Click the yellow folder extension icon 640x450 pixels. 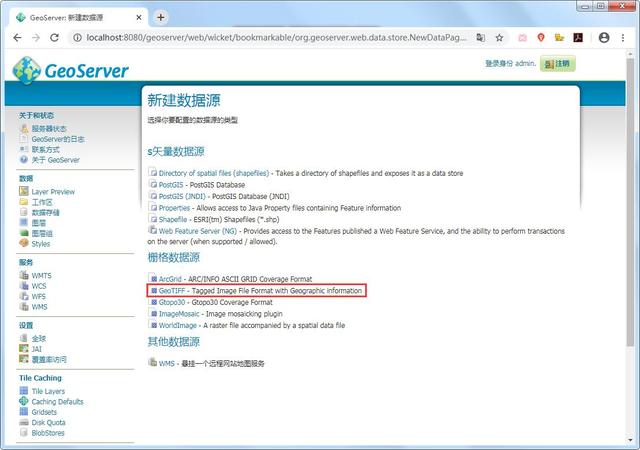coord(559,38)
